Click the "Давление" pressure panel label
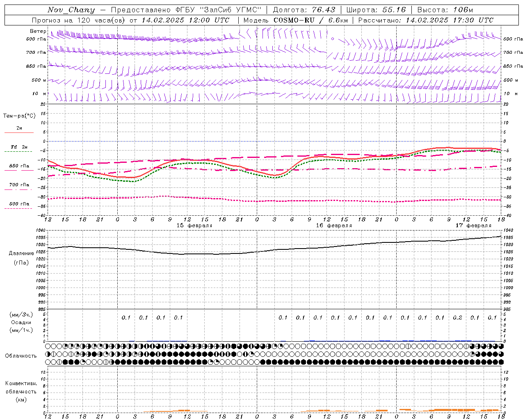Image resolution: width=525 pixels, height=420 pixels. (x=21, y=253)
